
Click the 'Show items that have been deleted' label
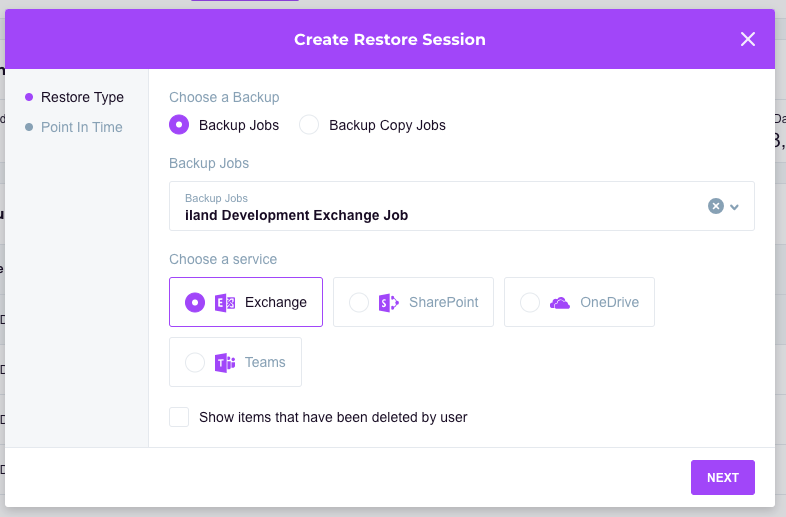[x=333, y=417]
